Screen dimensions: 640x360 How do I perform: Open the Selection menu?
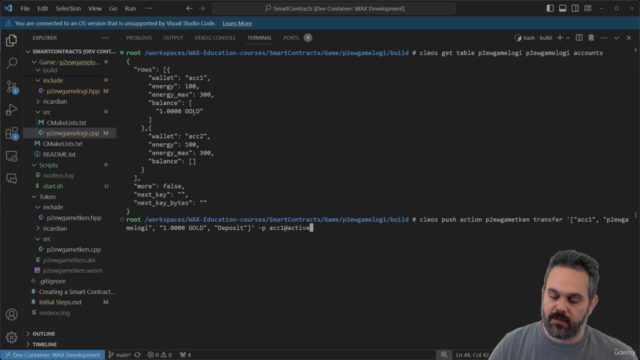tap(68, 8)
